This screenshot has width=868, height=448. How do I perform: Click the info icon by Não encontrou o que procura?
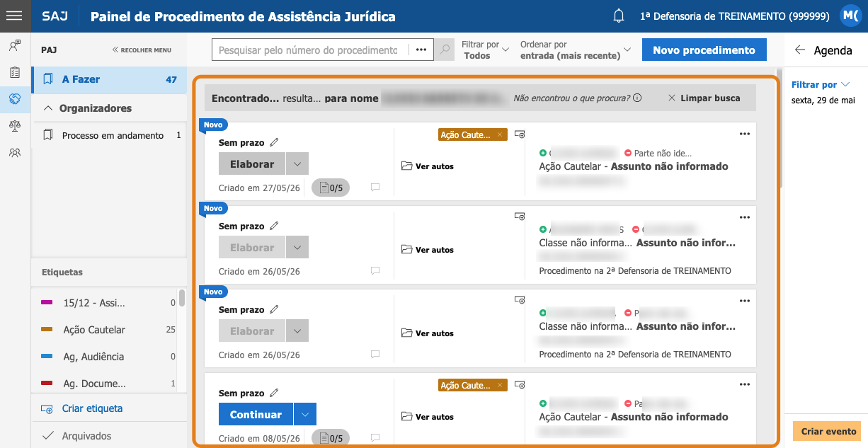637,98
